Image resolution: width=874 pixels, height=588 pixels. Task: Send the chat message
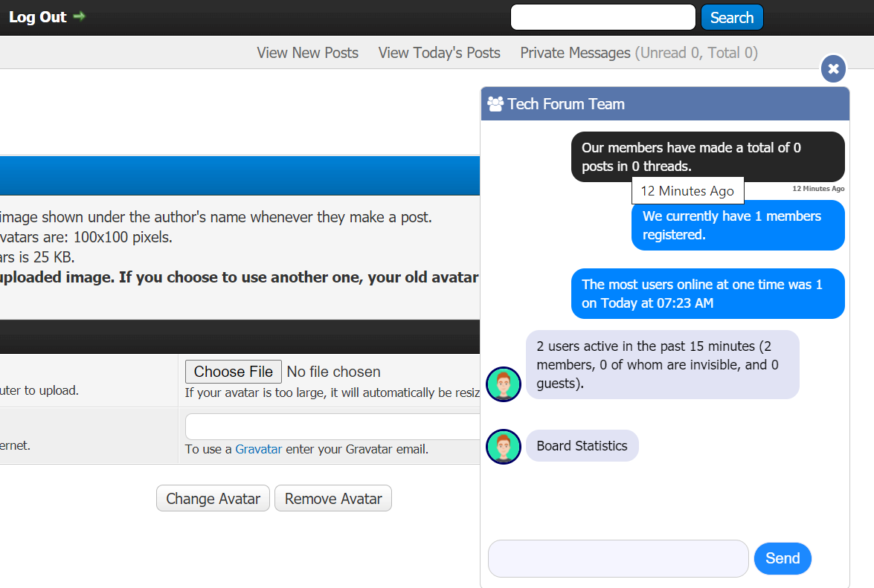[783, 558]
